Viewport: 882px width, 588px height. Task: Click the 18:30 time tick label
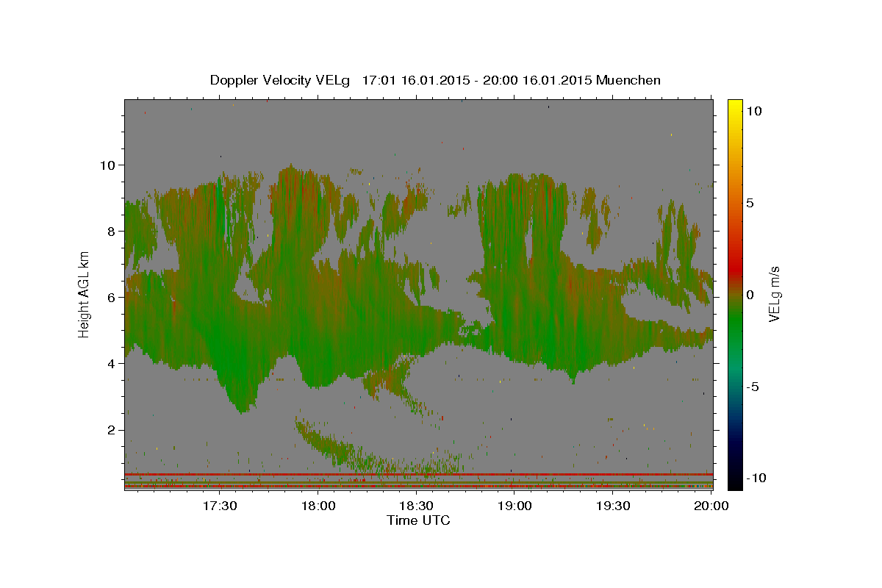[x=417, y=506]
